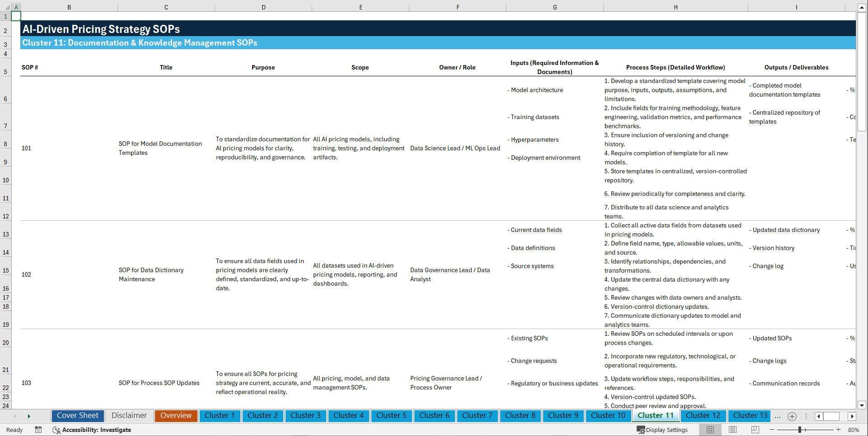Click the Display Settings icon
868x436 pixels.
click(x=662, y=430)
